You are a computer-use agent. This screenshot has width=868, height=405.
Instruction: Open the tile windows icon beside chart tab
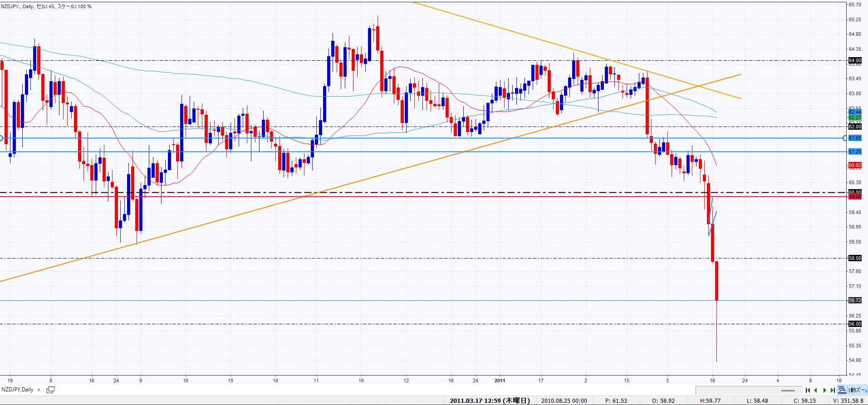pos(50,390)
